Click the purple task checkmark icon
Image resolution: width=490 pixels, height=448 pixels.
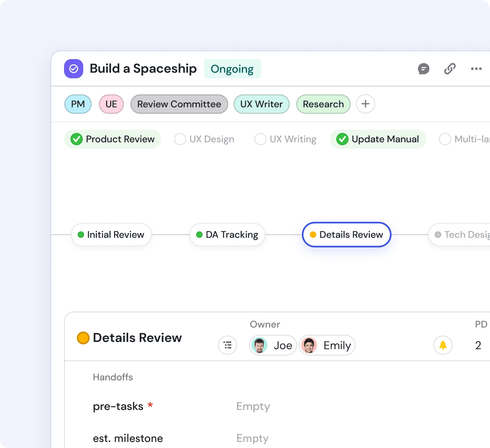[74, 69]
